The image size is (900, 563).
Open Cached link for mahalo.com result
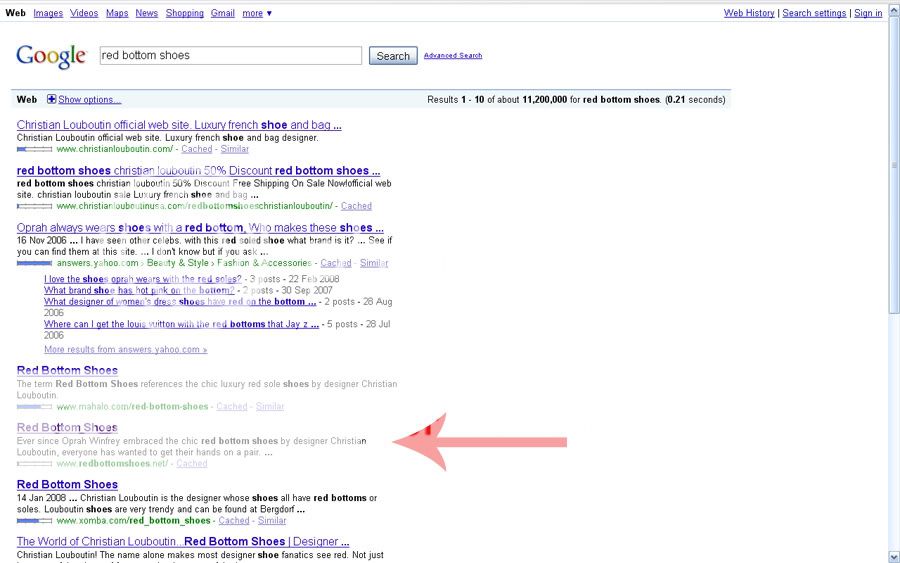coord(232,406)
